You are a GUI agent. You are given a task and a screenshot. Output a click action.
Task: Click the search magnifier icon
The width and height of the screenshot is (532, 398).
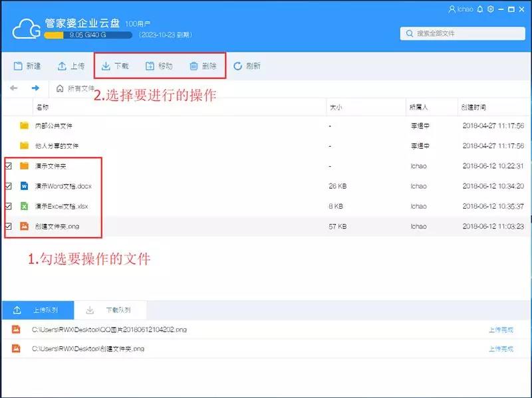point(410,33)
